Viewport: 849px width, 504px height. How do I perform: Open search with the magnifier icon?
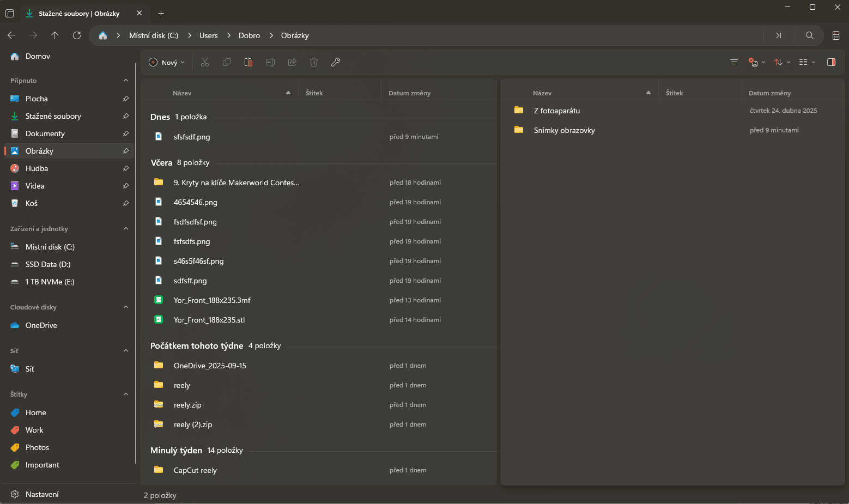pos(810,35)
